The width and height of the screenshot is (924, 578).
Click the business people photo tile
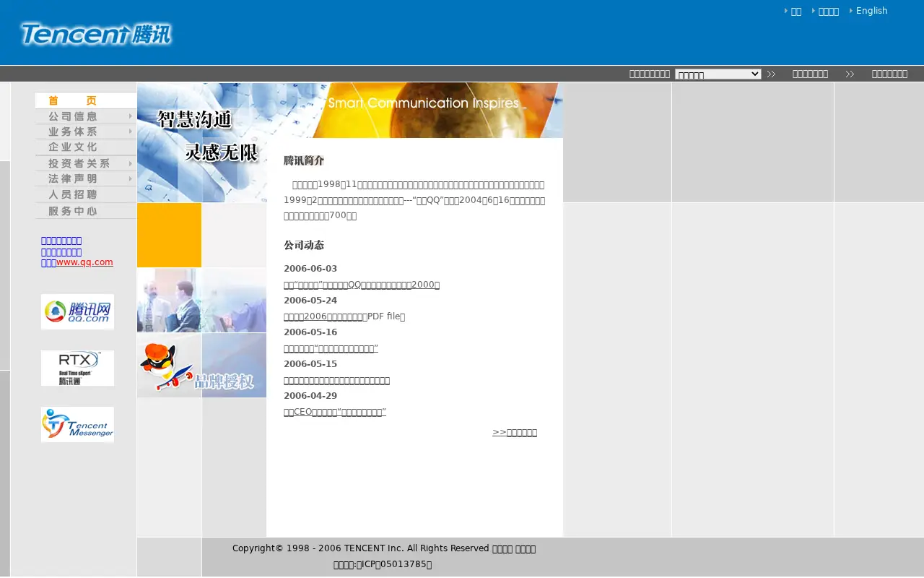coord(201,300)
